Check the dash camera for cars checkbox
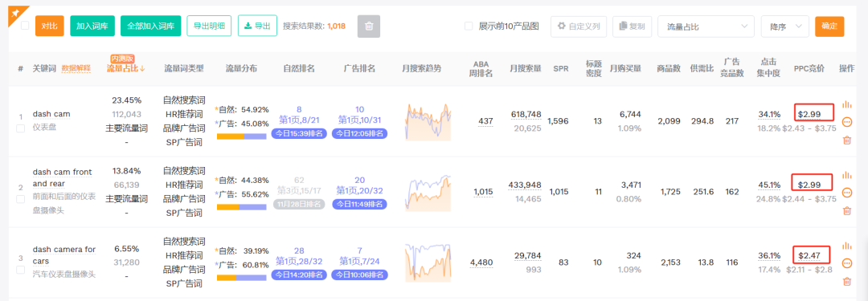The image size is (868, 301). tap(20, 270)
